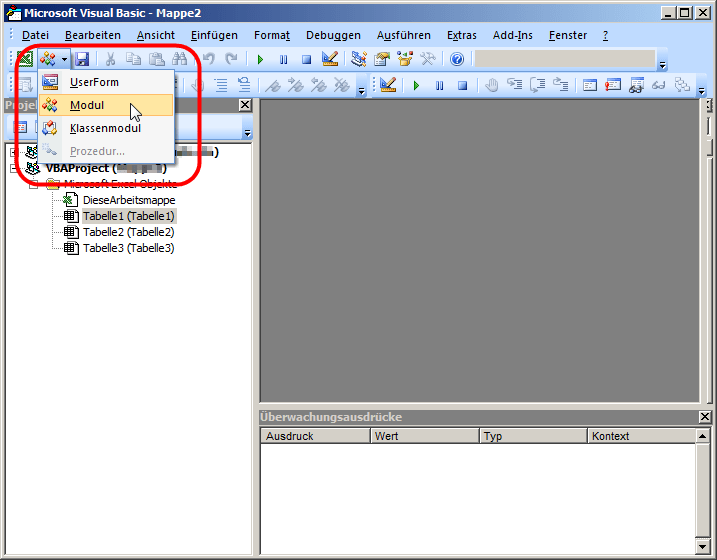This screenshot has height=560, width=717.
Task: Open the insert-object dropdown arrow
Action: [64, 59]
